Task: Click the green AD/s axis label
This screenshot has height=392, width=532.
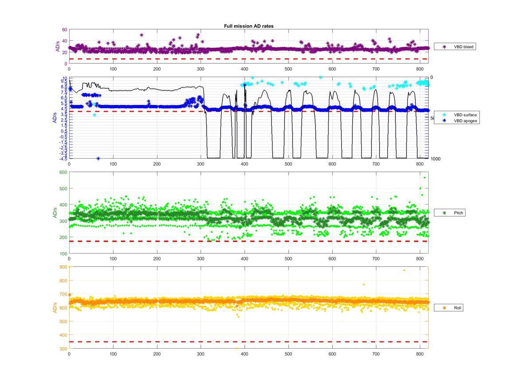Action: (55, 213)
